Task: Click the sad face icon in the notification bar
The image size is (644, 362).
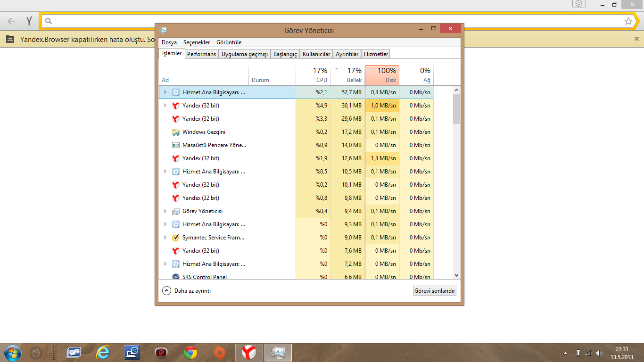Action: pos(10,40)
